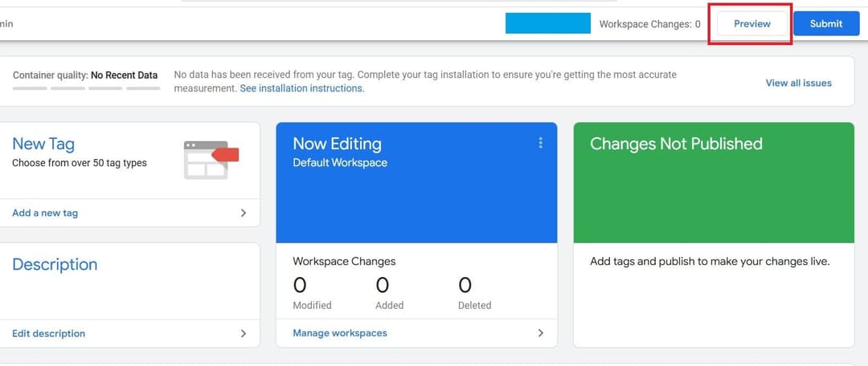
Task: Select the Default Workspace label
Action: click(x=339, y=162)
